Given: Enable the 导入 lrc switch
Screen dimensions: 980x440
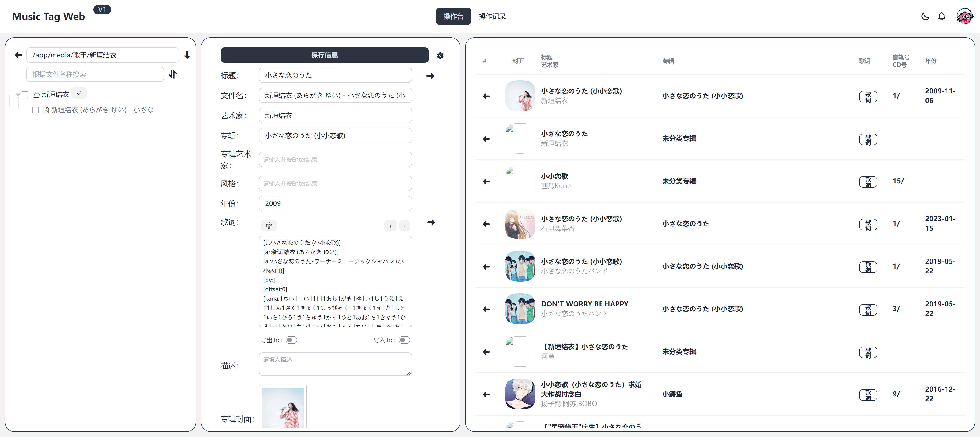Looking at the screenshot, I should point(404,340).
